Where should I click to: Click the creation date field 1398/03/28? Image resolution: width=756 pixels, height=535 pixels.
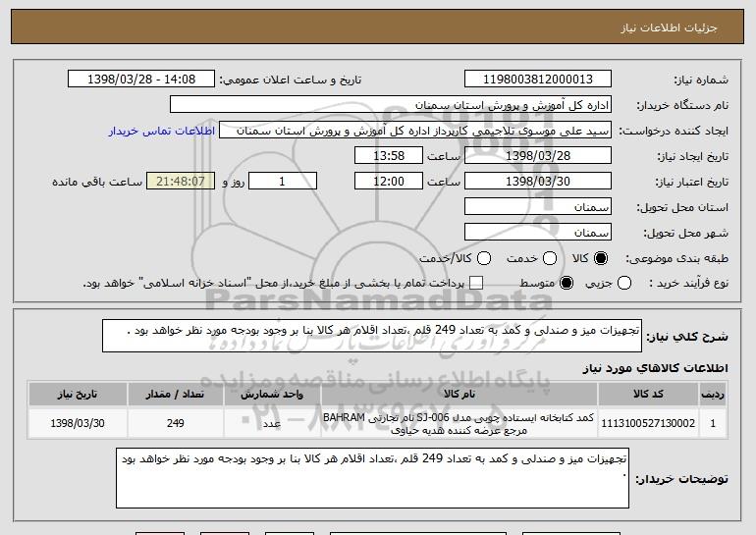pos(538,156)
